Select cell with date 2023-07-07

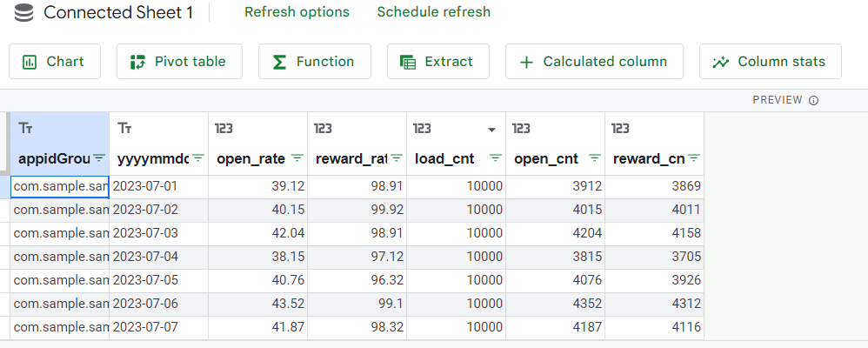point(159,328)
